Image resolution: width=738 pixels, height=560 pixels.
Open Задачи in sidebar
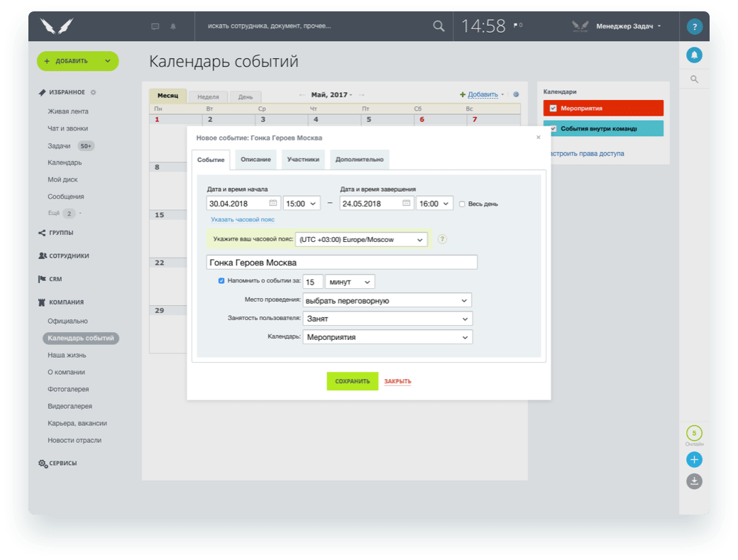tap(59, 146)
